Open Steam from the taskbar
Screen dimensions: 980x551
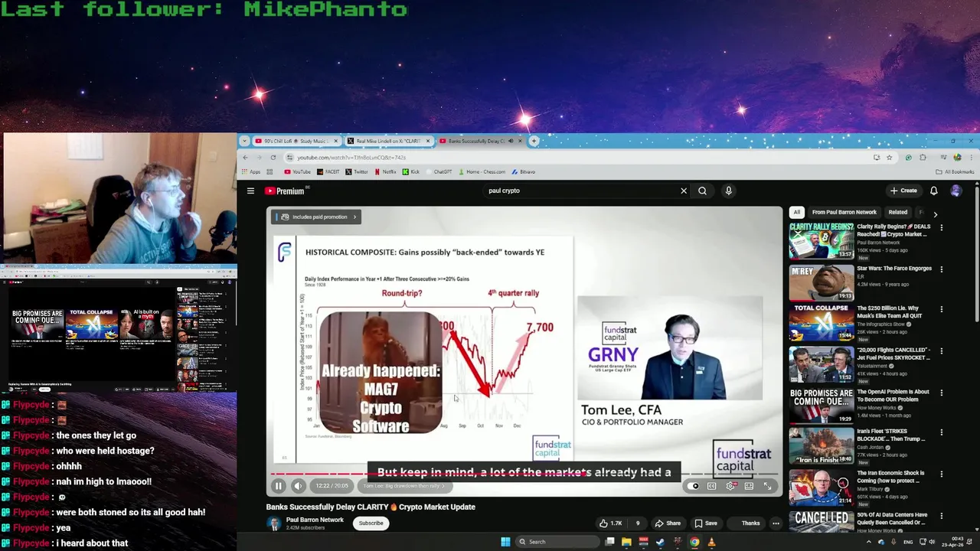(660, 542)
